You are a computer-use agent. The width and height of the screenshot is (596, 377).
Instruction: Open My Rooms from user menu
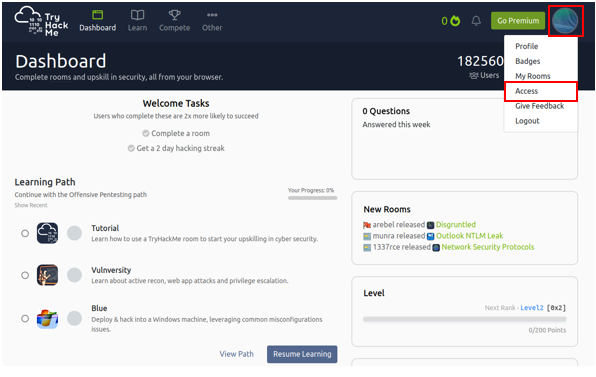(x=533, y=76)
